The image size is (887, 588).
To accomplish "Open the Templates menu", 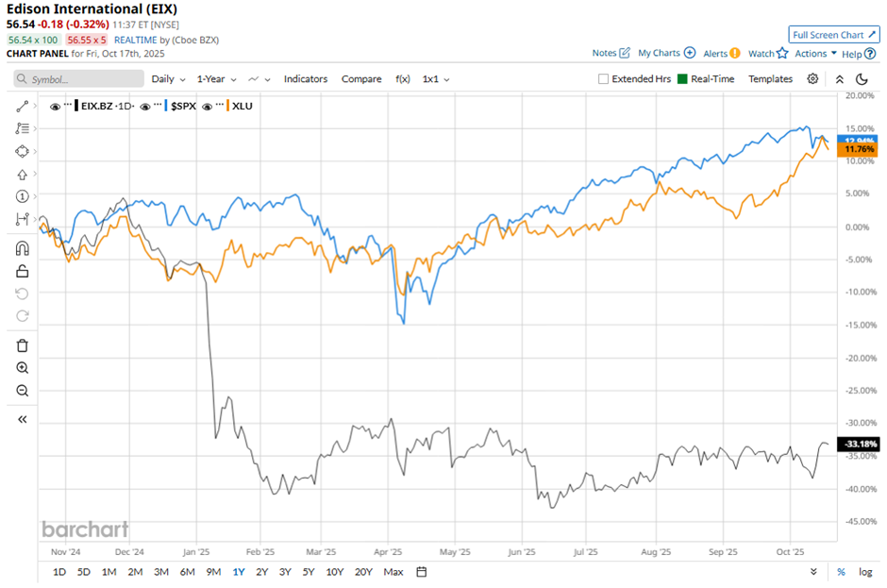I will tap(771, 79).
